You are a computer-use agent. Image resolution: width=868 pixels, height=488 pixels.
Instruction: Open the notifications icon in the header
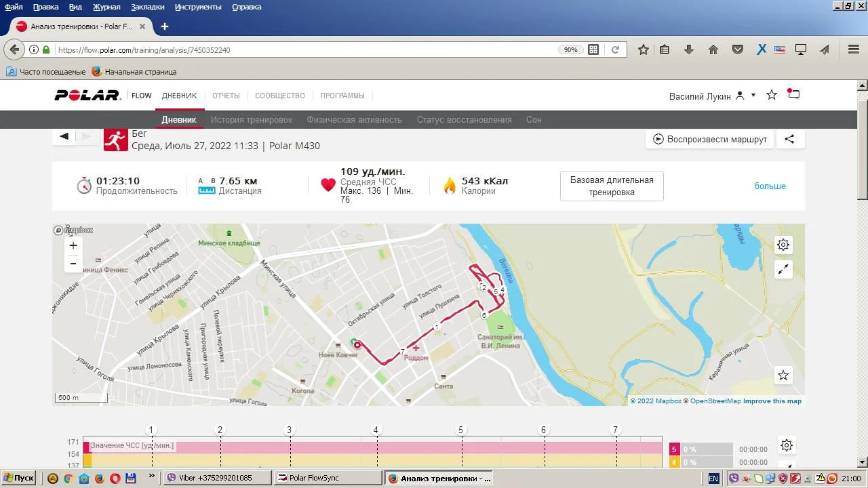pos(793,95)
